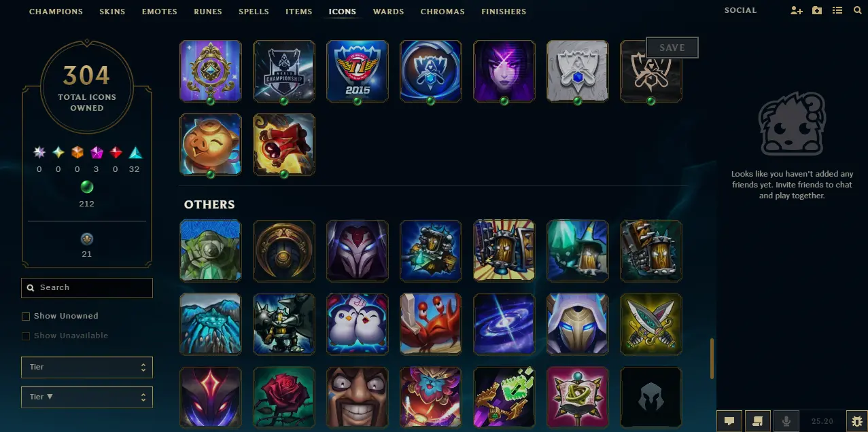Switch to the Wards tab
The height and width of the screenshot is (432, 868).
pyautogui.click(x=388, y=12)
